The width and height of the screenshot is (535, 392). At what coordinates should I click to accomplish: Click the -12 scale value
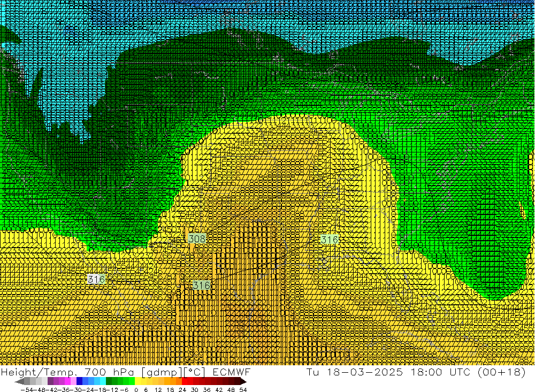112,390
